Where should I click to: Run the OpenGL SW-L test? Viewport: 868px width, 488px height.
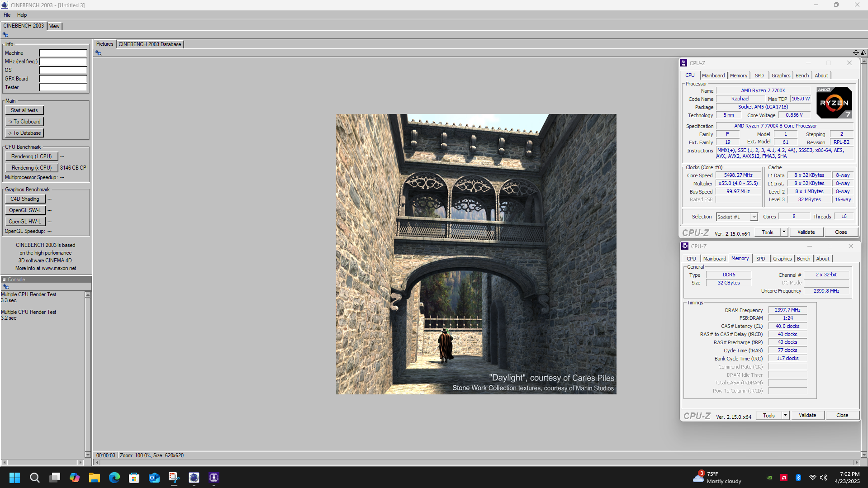25,210
